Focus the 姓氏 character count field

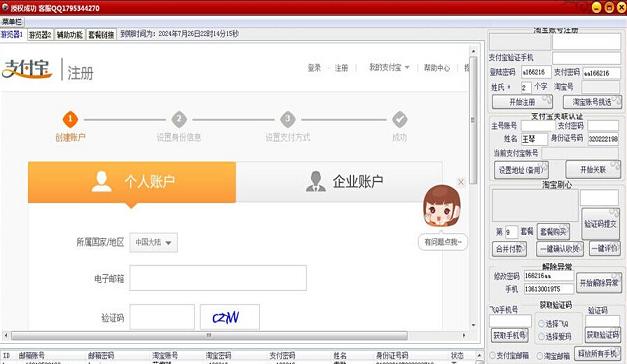click(526, 87)
